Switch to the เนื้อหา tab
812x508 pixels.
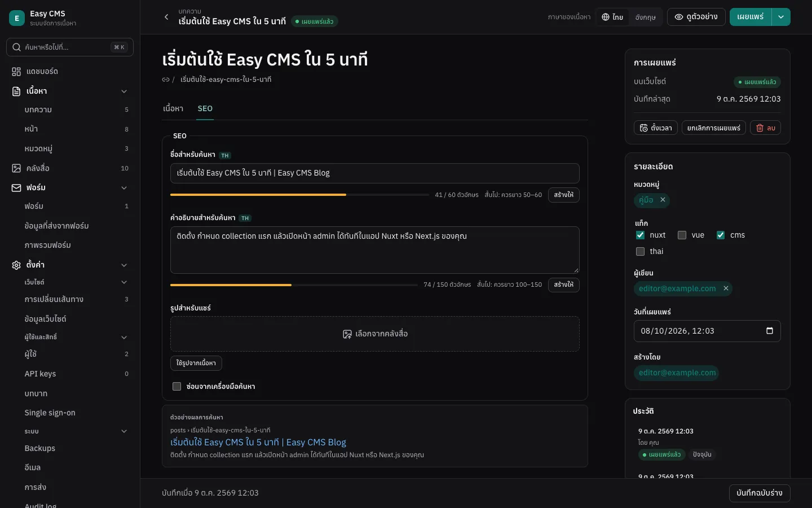[x=173, y=109]
